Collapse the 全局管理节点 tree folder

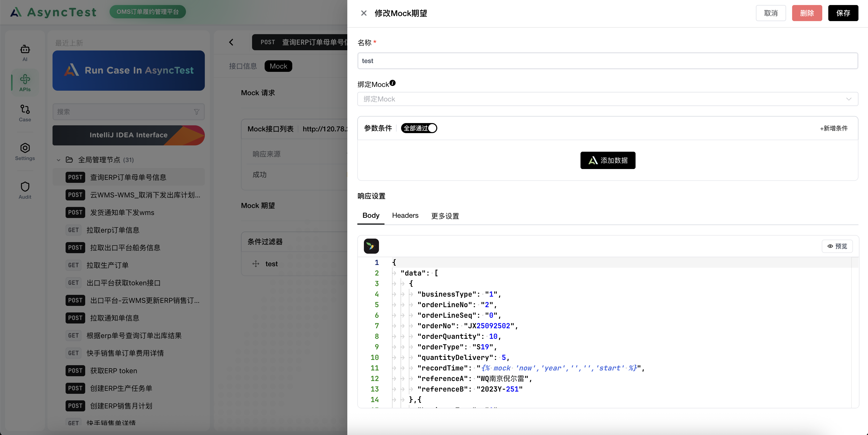(x=59, y=160)
